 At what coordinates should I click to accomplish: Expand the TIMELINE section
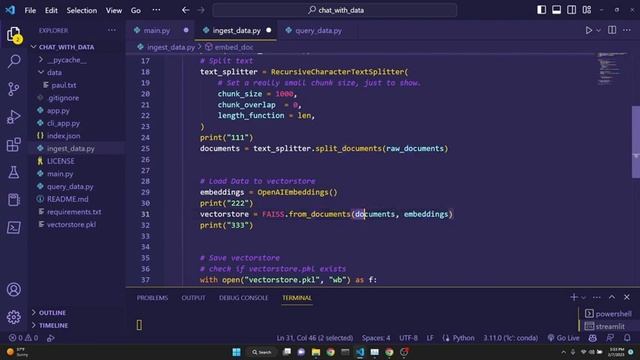pyautogui.click(x=53, y=325)
